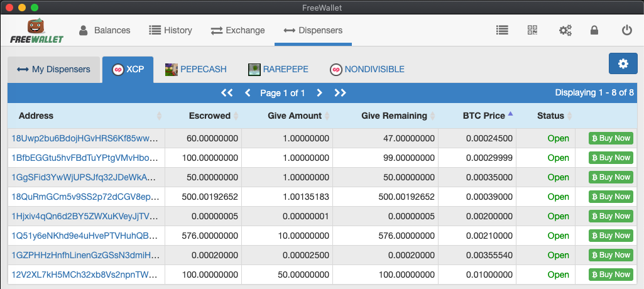Click the FreeWallet logo

[x=37, y=31]
